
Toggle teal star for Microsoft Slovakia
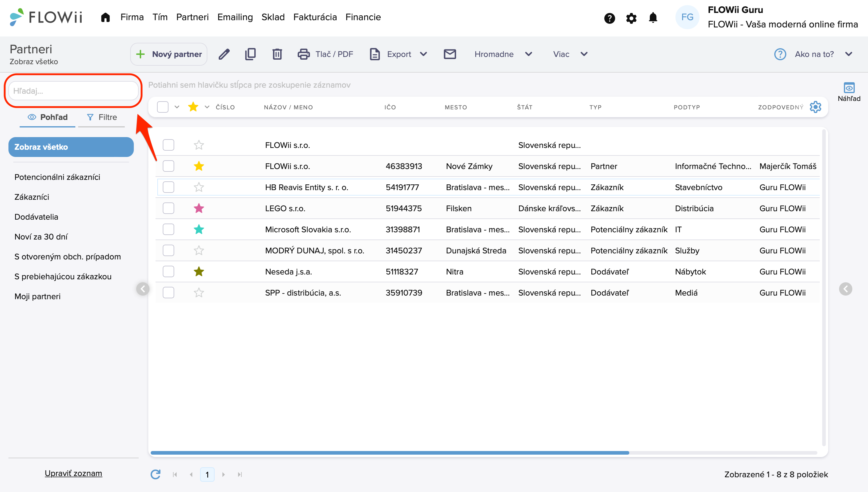pos(199,230)
